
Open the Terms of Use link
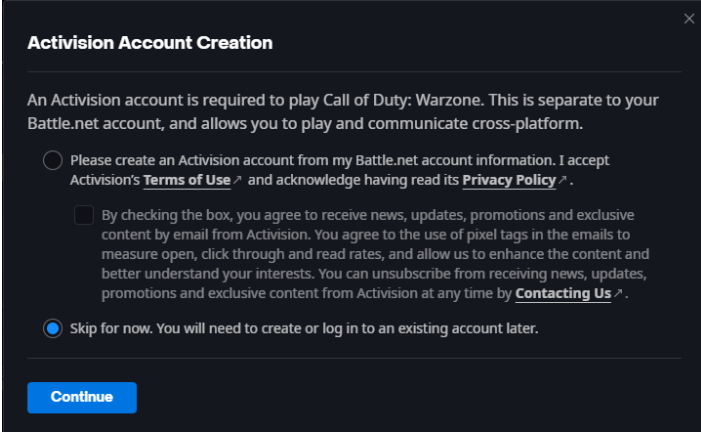(x=186, y=180)
